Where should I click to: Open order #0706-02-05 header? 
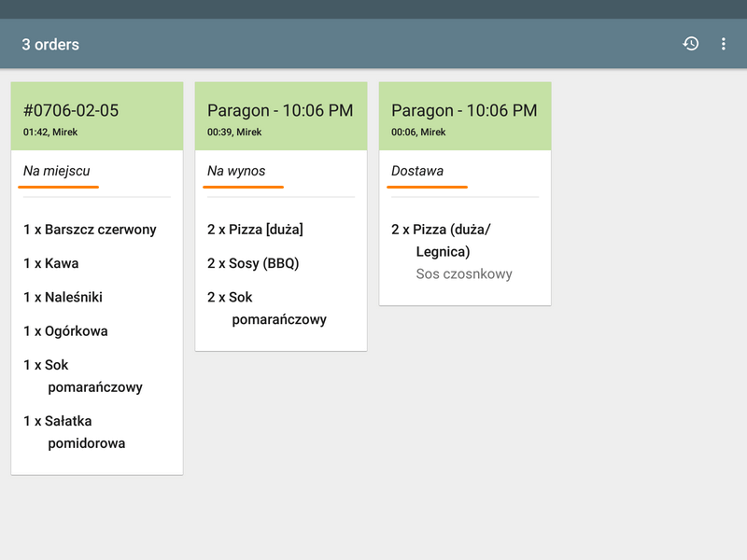click(x=97, y=117)
